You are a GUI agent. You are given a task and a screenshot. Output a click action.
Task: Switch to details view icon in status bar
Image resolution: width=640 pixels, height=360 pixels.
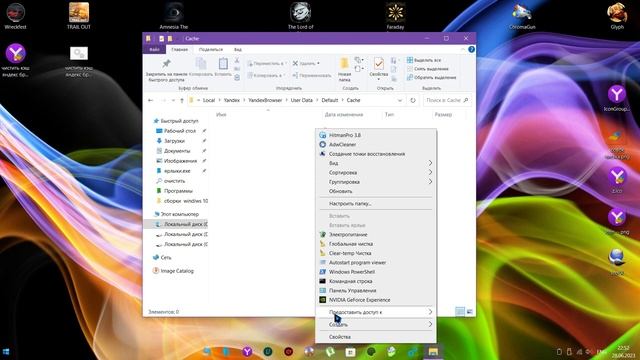point(460,312)
